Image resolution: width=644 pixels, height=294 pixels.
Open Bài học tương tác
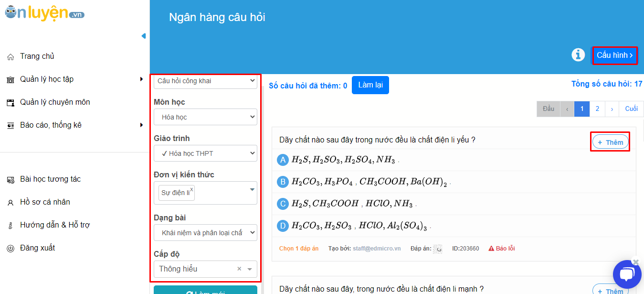click(x=51, y=179)
